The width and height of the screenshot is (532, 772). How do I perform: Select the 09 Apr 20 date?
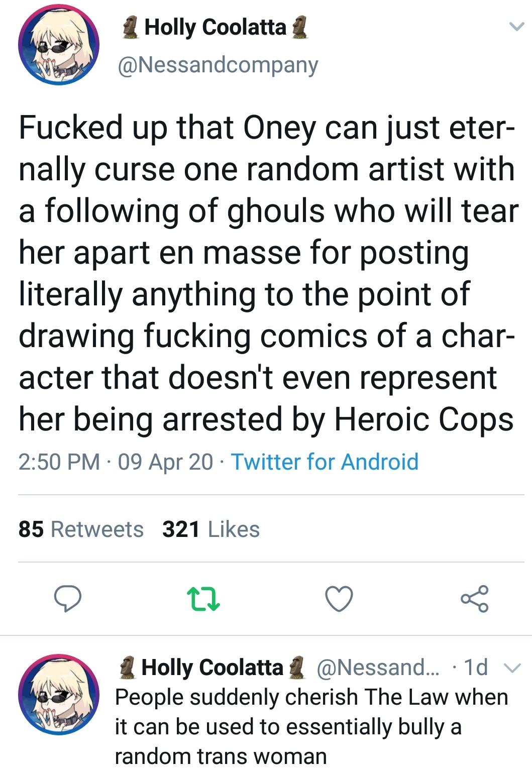click(x=165, y=462)
